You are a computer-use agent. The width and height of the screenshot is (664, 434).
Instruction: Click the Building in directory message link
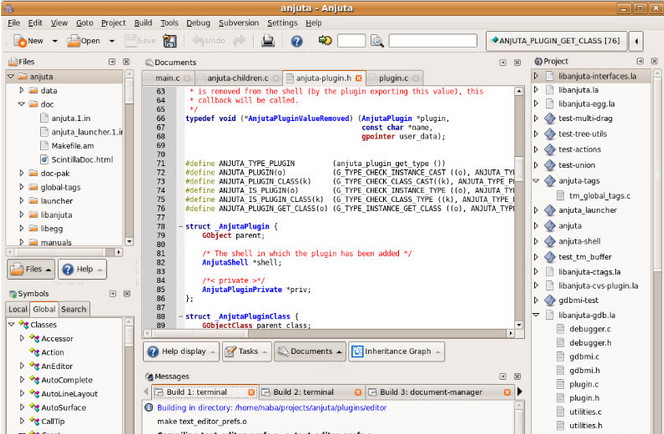[272, 408]
